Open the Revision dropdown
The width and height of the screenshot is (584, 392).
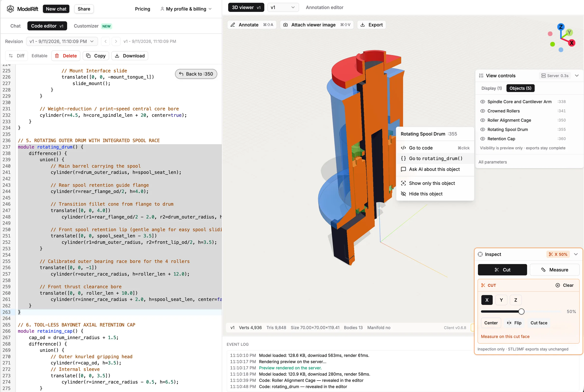point(62,41)
